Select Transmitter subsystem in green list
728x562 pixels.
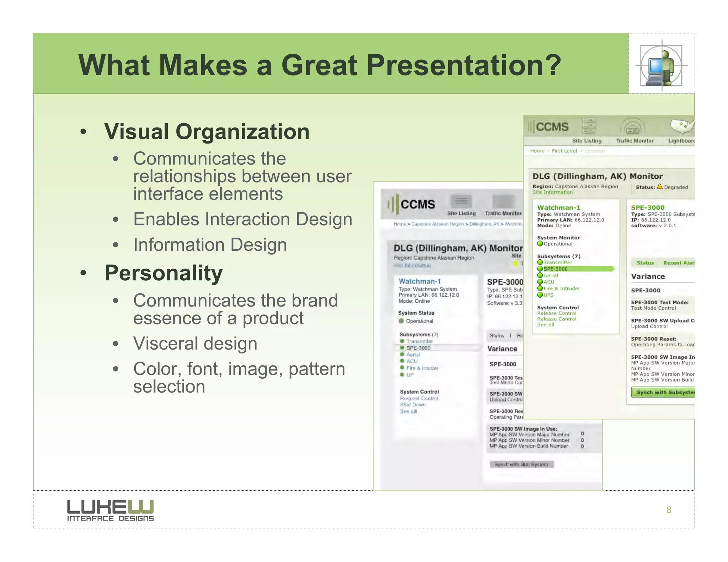pyautogui.click(x=557, y=263)
